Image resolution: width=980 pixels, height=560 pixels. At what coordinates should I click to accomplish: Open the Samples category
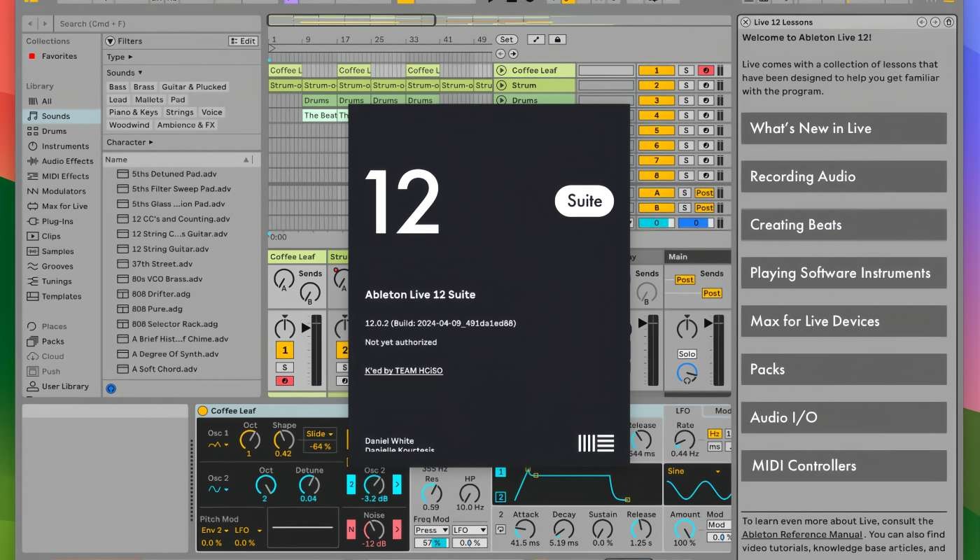pyautogui.click(x=57, y=251)
